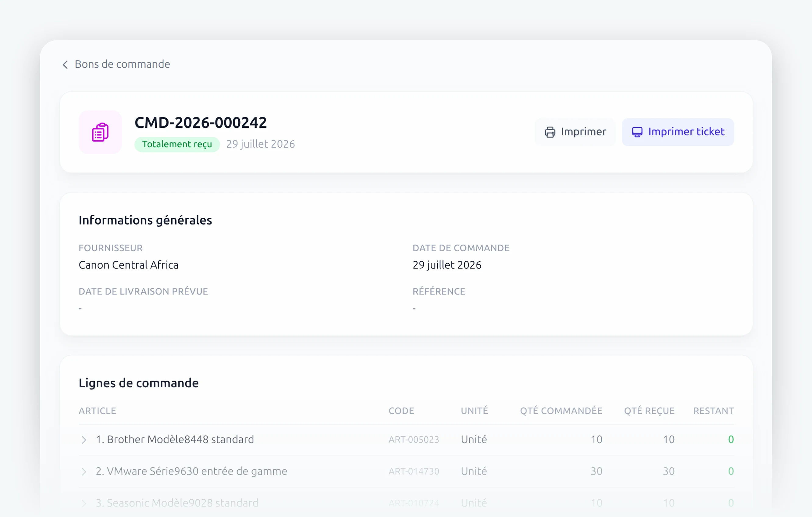Expand the Brother Modèle8448 standard row
Image resolution: width=812 pixels, height=517 pixels.
point(84,440)
